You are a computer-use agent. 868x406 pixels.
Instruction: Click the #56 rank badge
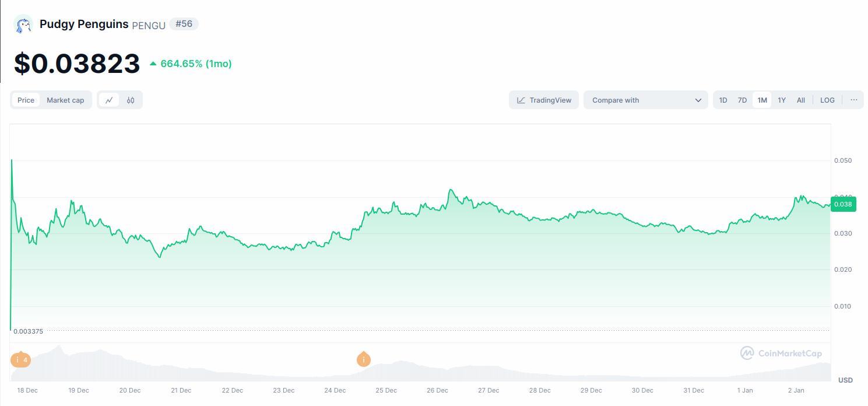(184, 23)
